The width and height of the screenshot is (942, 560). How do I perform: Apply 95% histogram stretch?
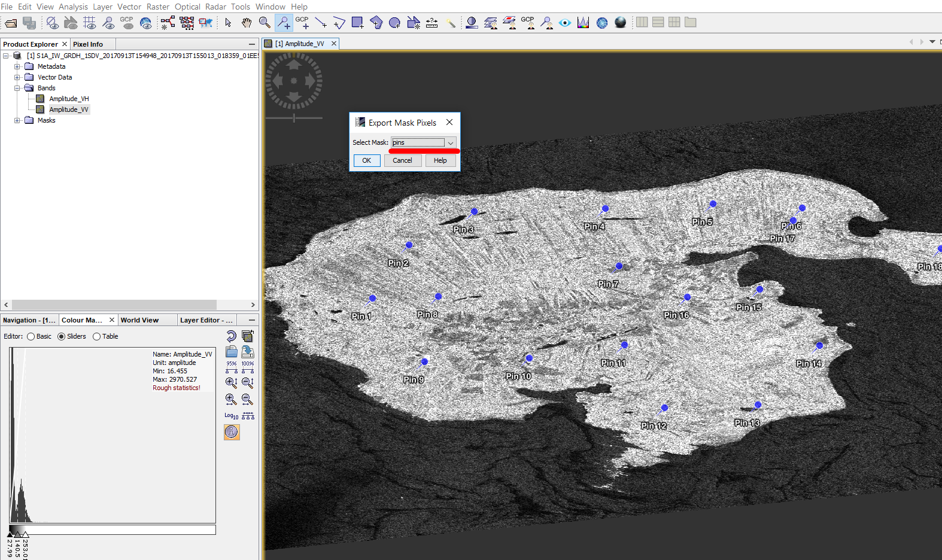tap(231, 367)
